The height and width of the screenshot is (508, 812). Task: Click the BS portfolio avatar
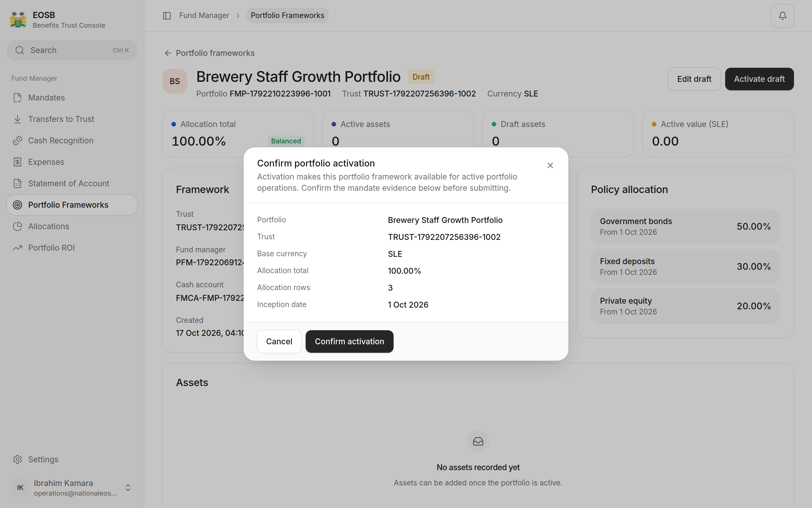[175, 81]
